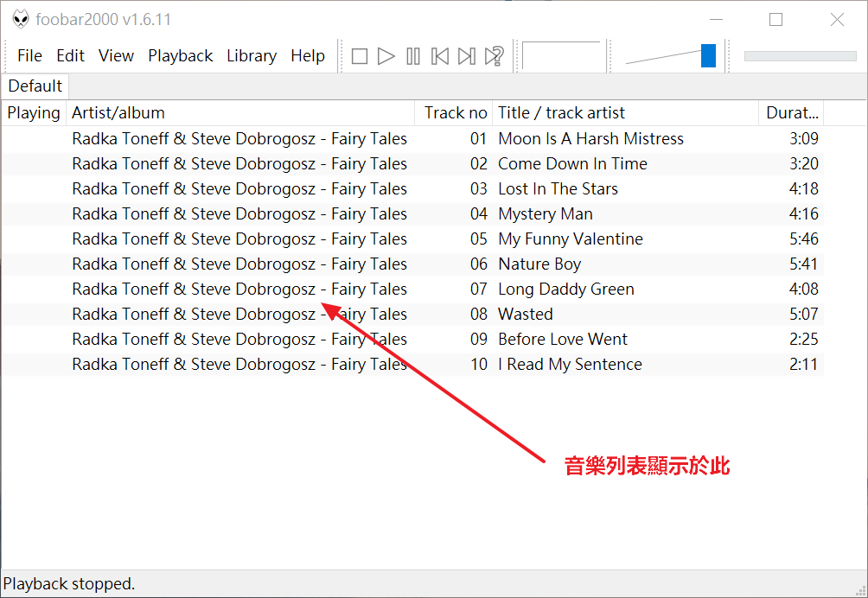Select track I Read My Sentence
The width and height of the screenshot is (868, 598).
[x=412, y=364]
